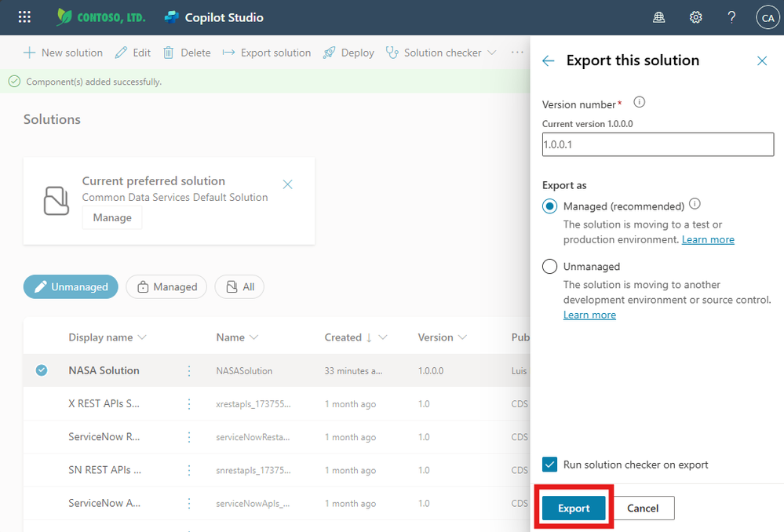Click the Managed option info icon
This screenshot has height=532, width=784.
click(695, 204)
